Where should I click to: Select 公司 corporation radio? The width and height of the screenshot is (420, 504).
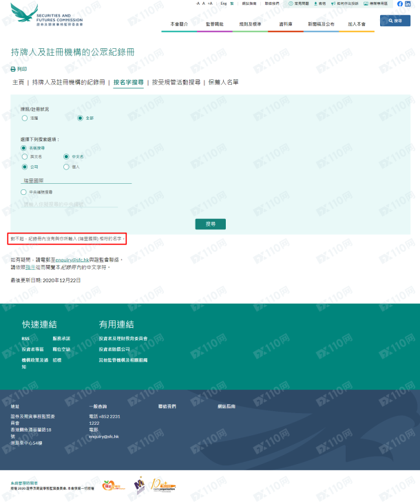point(24,167)
